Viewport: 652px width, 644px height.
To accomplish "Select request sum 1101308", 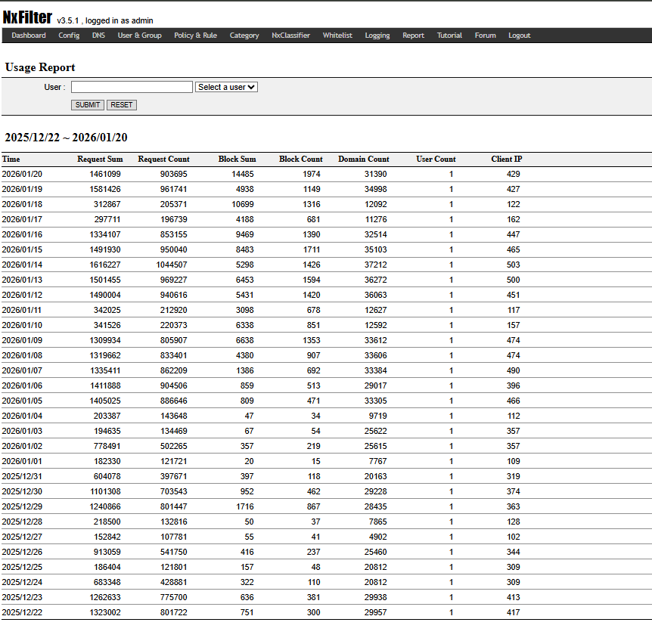I will tap(105, 491).
